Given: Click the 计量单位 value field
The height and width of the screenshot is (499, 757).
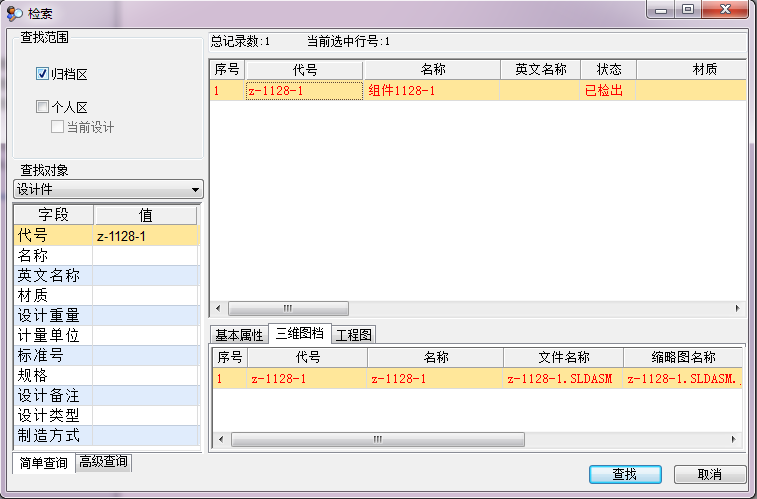Looking at the screenshot, I should pos(145,335).
